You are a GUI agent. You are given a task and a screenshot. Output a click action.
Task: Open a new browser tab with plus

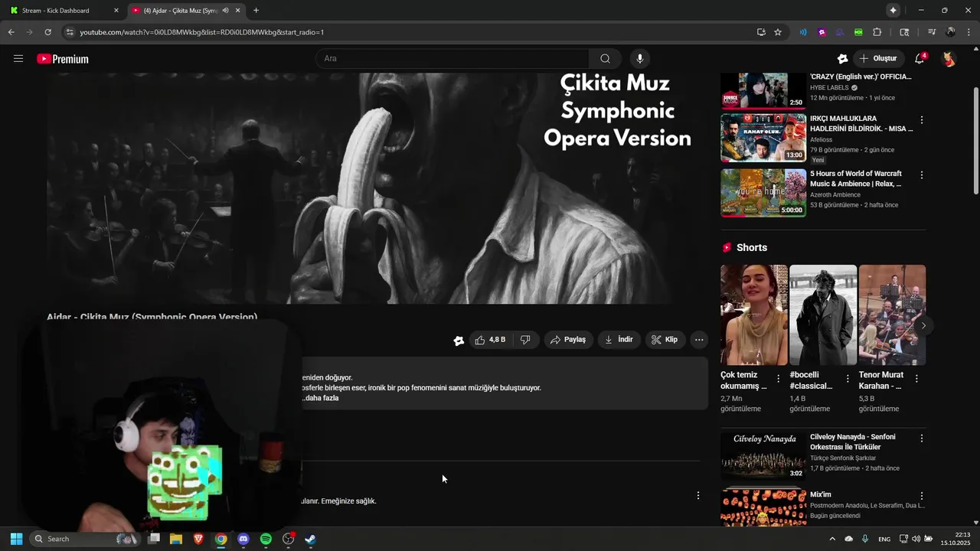pyautogui.click(x=256, y=11)
